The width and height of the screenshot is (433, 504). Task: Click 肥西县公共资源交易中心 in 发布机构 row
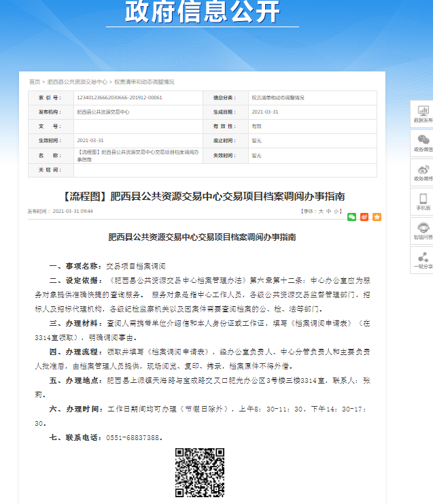(x=103, y=112)
